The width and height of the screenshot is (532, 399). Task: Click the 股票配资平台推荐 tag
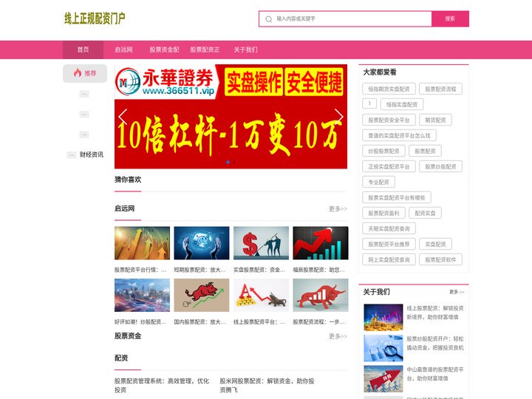(x=389, y=245)
